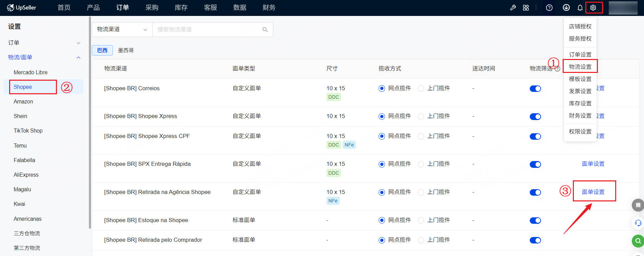Open the download center icon
The width and height of the screenshot is (644, 256).
point(566,7)
